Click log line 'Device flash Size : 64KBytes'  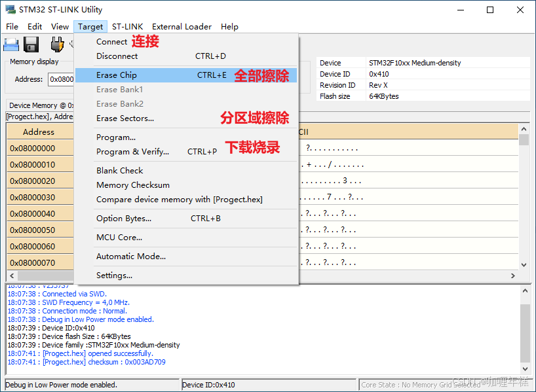[x=69, y=336]
